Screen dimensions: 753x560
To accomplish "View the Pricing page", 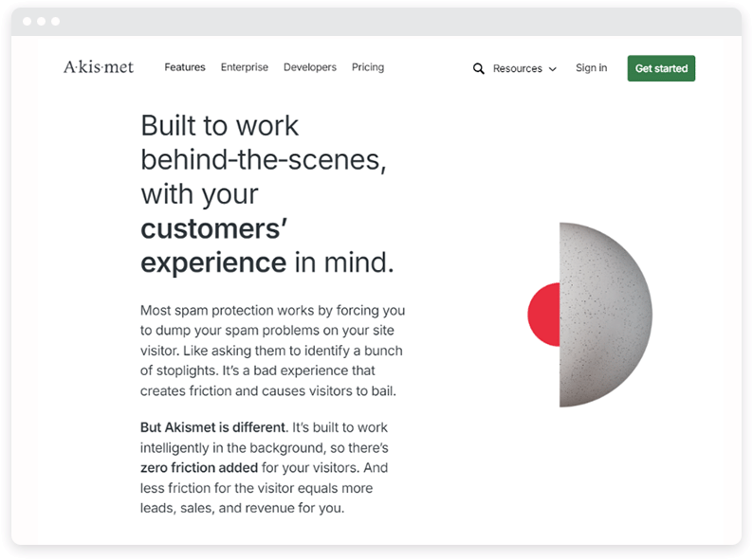I will click(x=368, y=67).
